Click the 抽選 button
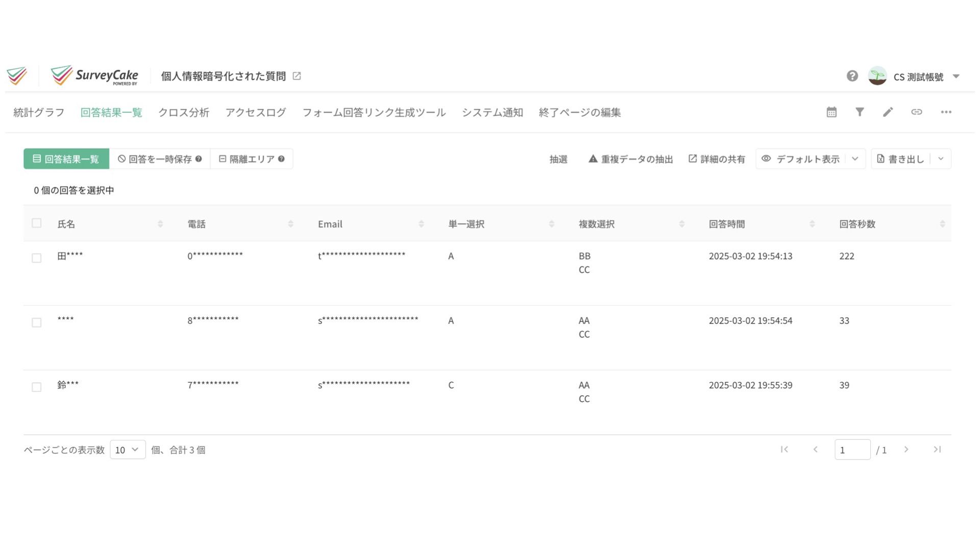This screenshot has height=551, width=980. [x=558, y=159]
